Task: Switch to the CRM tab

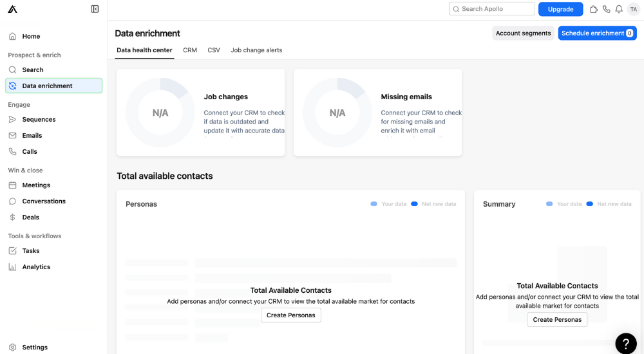Action: (190, 50)
